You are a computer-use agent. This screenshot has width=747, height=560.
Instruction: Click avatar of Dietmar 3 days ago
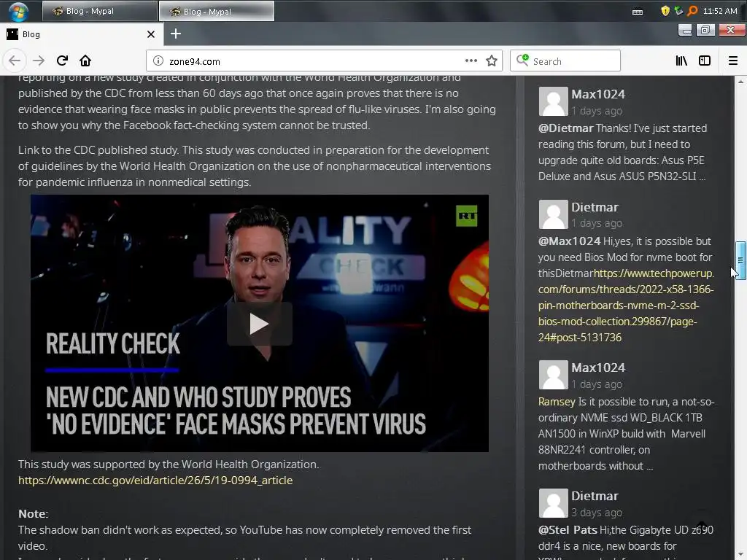[x=553, y=503]
